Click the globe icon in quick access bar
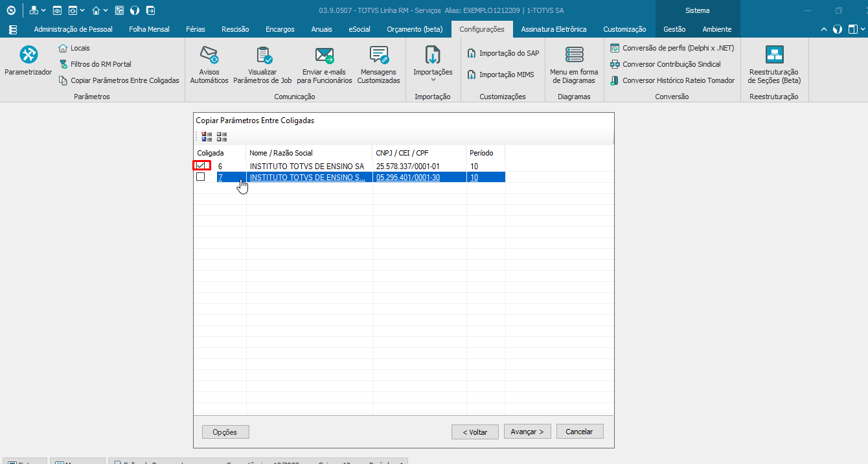Image resolution: width=868 pixels, height=464 pixels. tap(135, 10)
